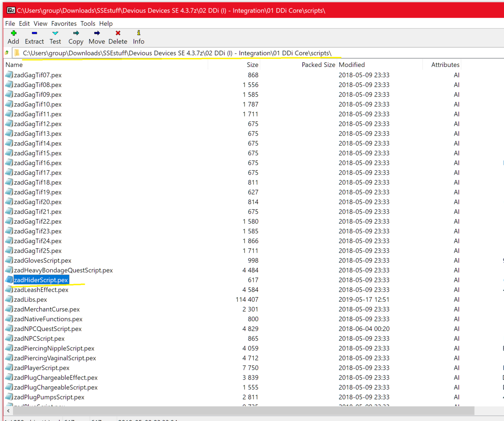Sort files by Name column header
Viewport: 504px width, 421px height.
coord(106,65)
